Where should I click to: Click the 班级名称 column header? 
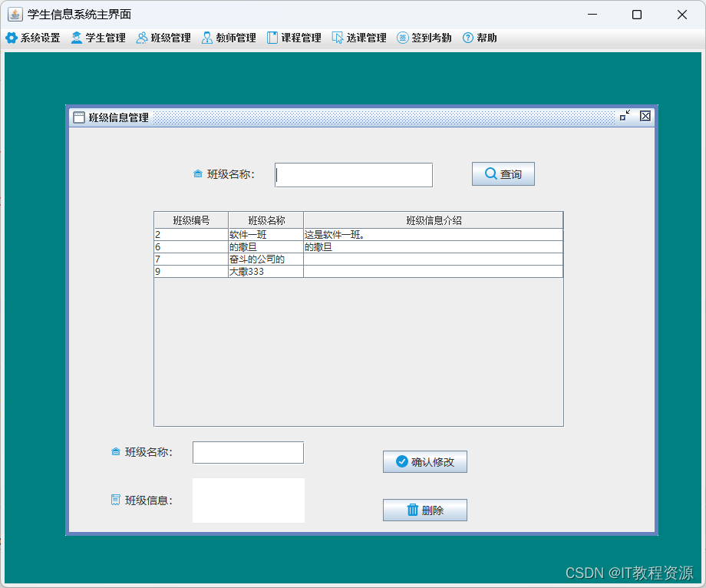point(266,220)
